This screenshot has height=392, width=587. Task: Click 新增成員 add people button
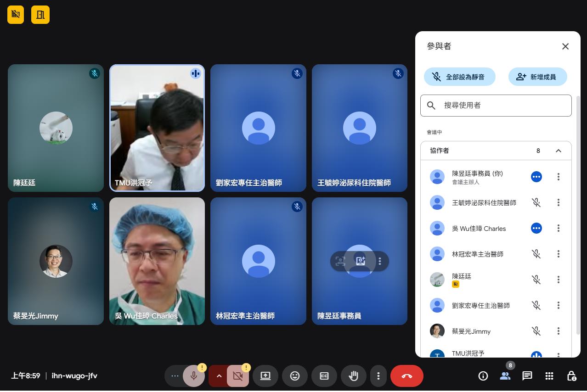coord(537,77)
